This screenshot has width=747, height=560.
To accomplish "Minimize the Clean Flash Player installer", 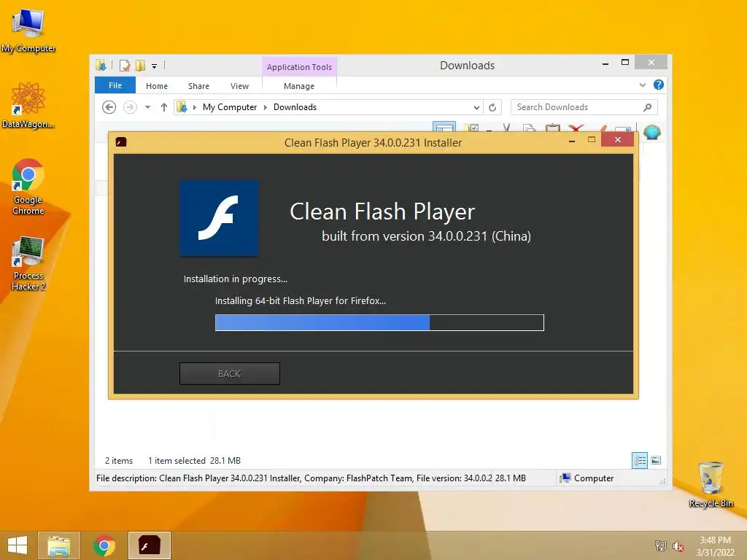I will click(572, 141).
